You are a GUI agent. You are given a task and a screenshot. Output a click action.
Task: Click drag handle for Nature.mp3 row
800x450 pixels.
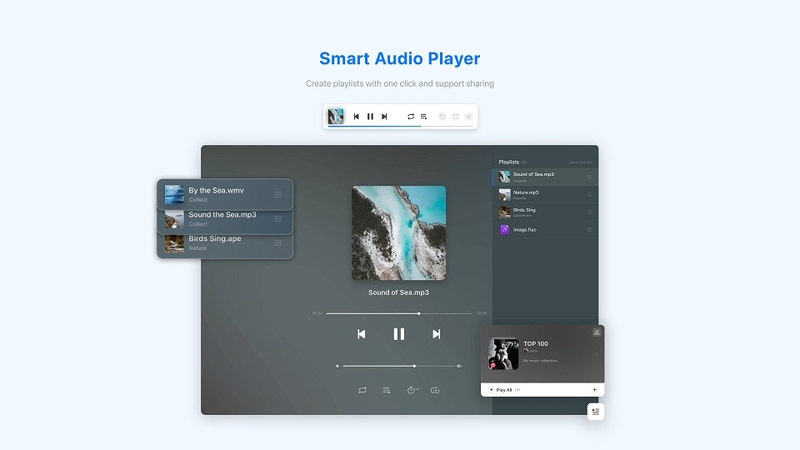click(x=589, y=194)
